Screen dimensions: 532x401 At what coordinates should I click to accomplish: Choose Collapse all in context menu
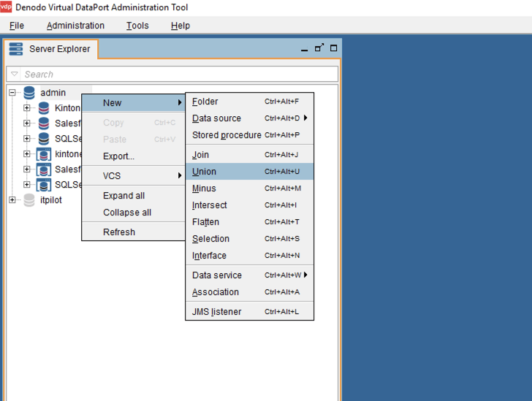[133, 213]
